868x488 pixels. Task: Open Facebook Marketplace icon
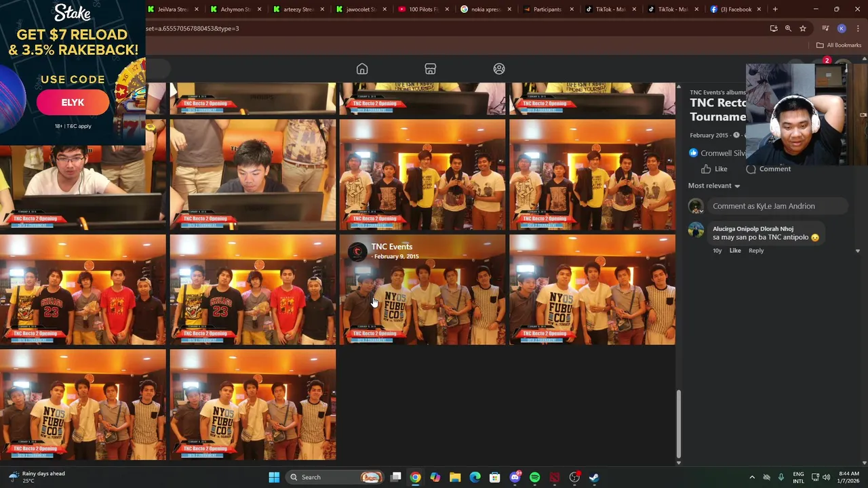430,69
